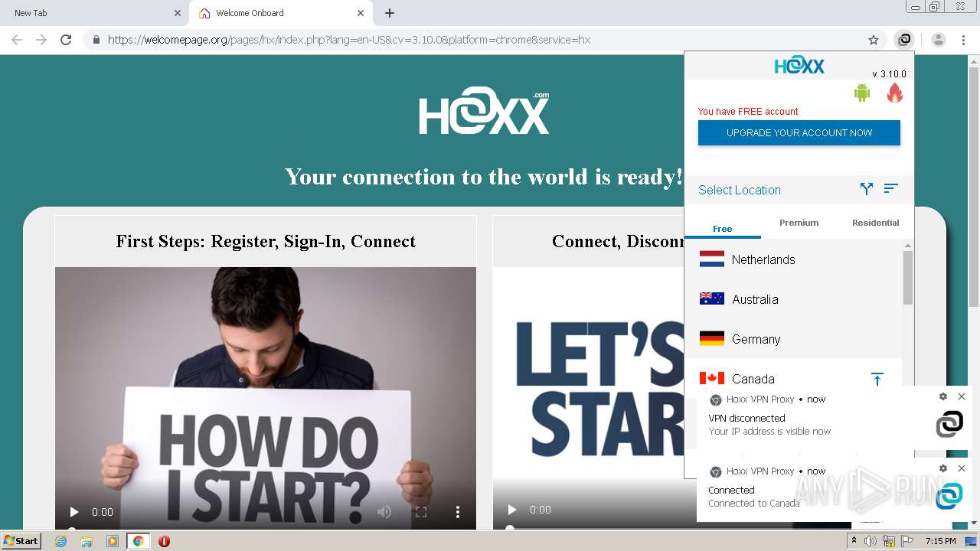Bookmark this page with the star icon
This screenshot has height=551, width=980.
(874, 40)
